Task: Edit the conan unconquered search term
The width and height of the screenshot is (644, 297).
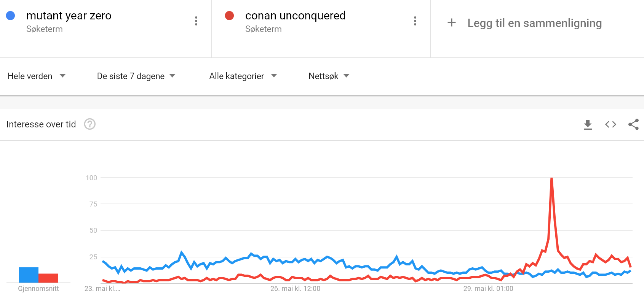Action: point(296,16)
